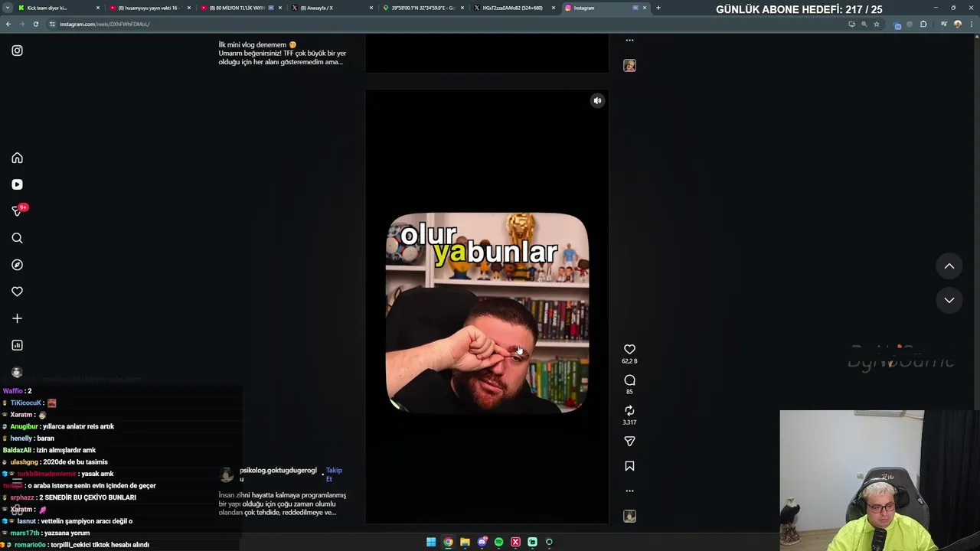Image resolution: width=980 pixels, height=551 pixels.
Task: Open the audio thumbnail below the reel options
Action: tap(629, 516)
